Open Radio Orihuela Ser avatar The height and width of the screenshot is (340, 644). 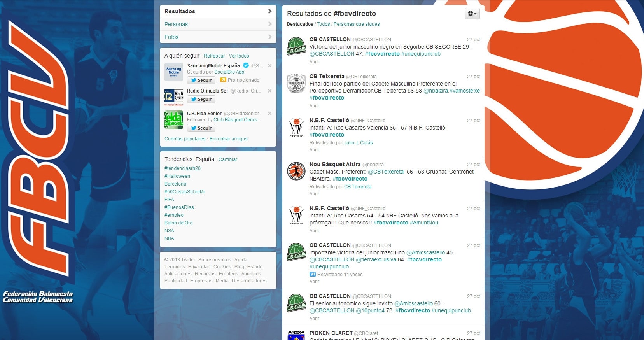[x=174, y=97]
